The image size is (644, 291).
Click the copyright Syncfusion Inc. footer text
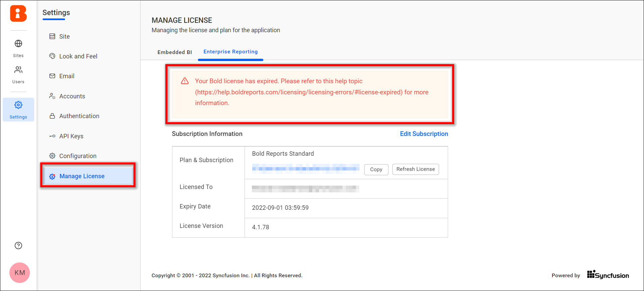point(227,275)
